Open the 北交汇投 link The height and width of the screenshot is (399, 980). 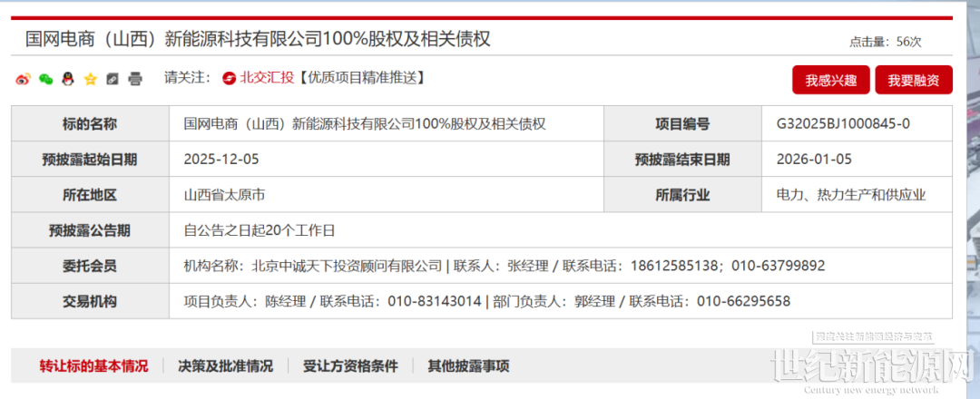[x=267, y=78]
